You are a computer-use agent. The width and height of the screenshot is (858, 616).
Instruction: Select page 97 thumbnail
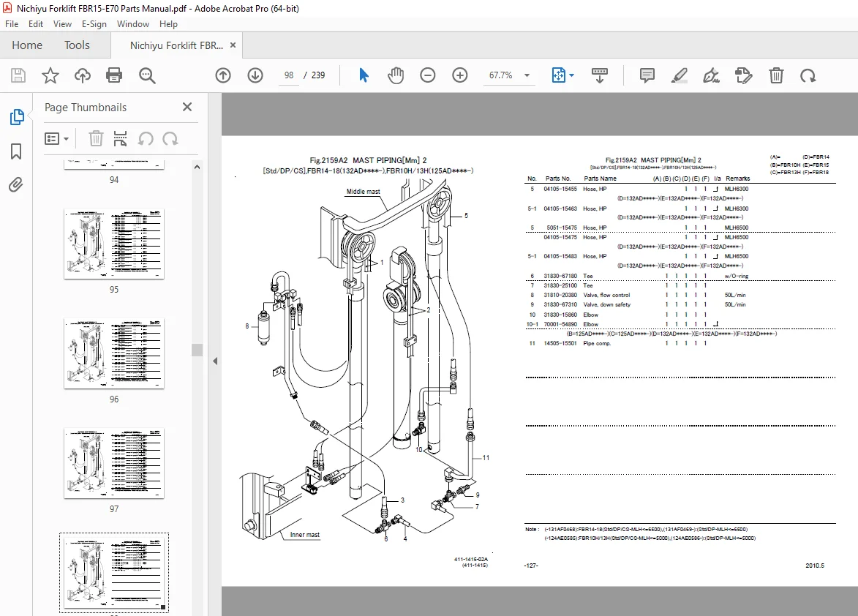[114, 463]
